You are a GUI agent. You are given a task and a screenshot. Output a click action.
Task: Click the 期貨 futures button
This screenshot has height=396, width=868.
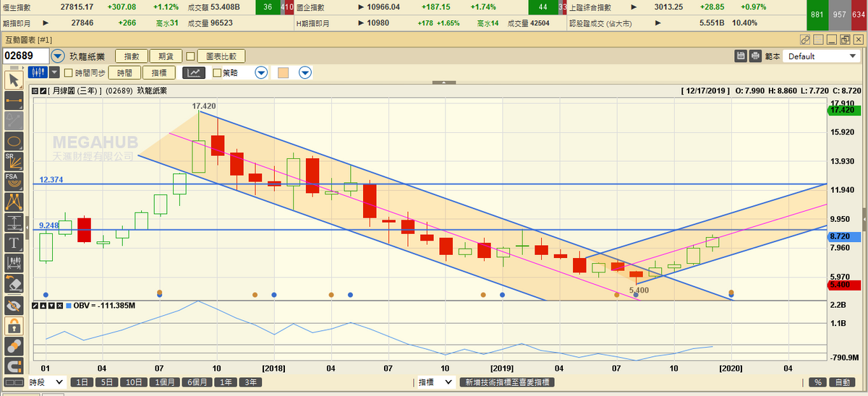tap(165, 56)
